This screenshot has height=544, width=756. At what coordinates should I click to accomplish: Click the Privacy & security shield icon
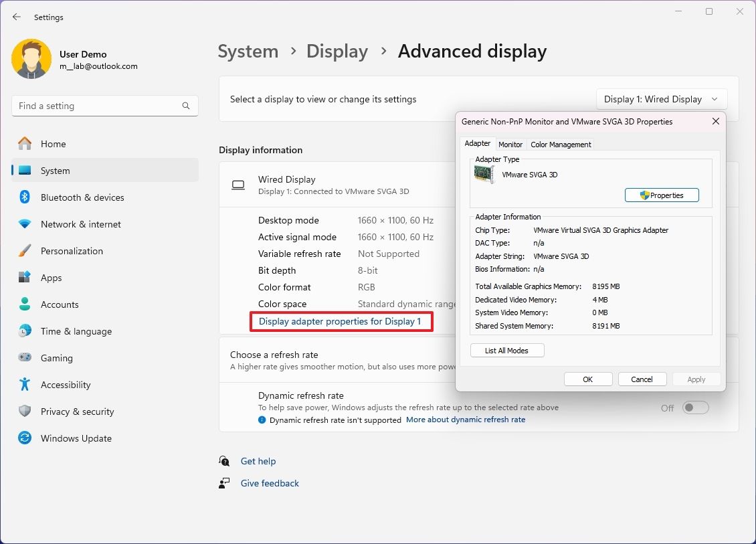[x=24, y=412]
